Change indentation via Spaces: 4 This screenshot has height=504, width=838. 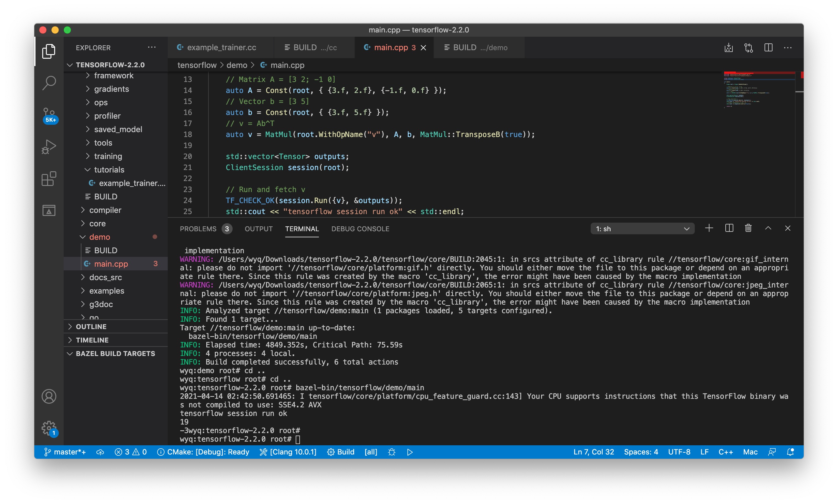coord(641,452)
